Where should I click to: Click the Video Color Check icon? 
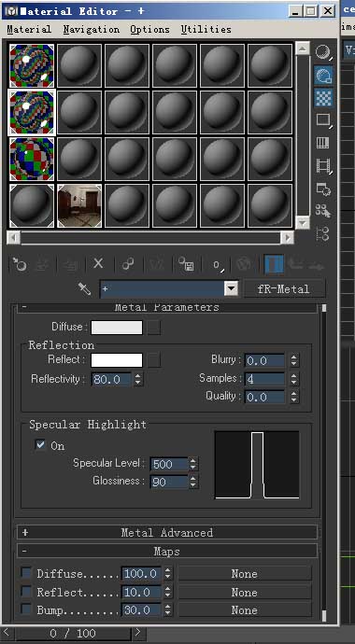point(323,143)
